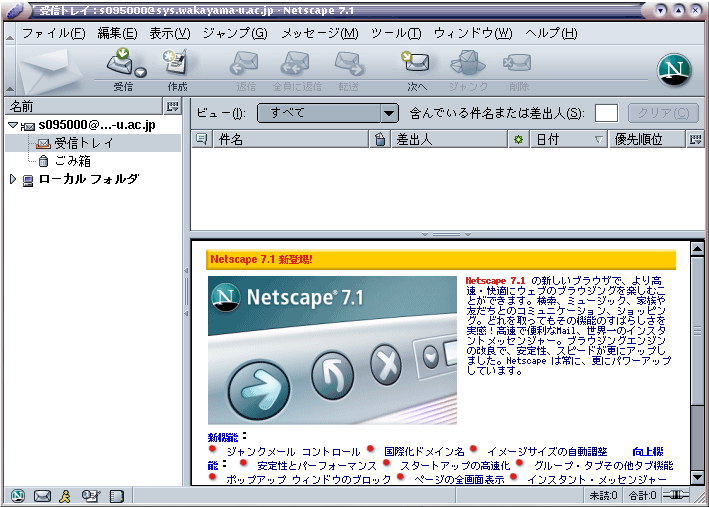Screen dimensions: 709x507
Task: Open the 表示(V) menu
Action: [x=170, y=33]
